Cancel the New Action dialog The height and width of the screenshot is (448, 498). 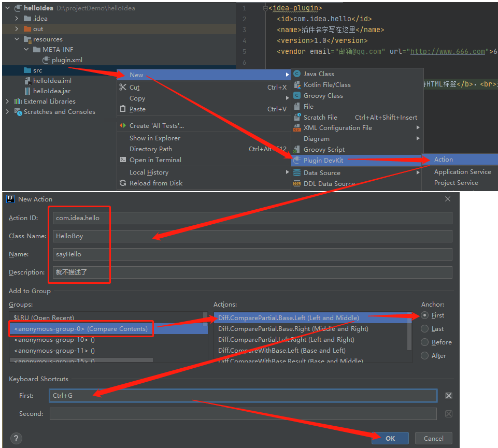[x=434, y=439]
